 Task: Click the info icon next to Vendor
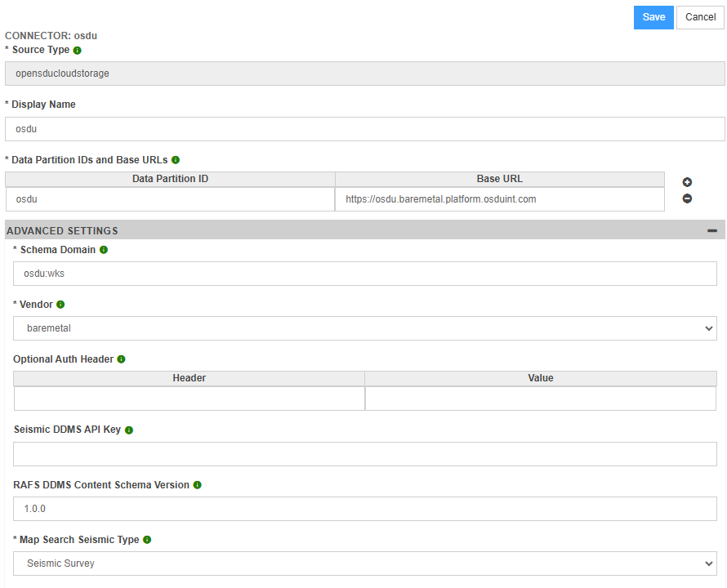[60, 305]
